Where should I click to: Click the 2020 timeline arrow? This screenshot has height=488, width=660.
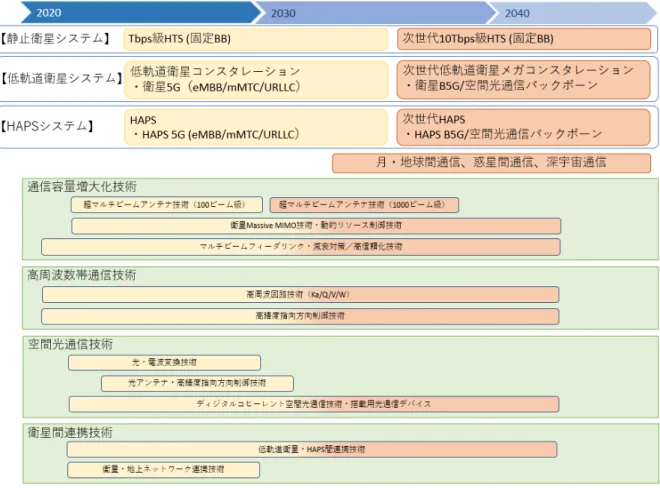(141, 13)
